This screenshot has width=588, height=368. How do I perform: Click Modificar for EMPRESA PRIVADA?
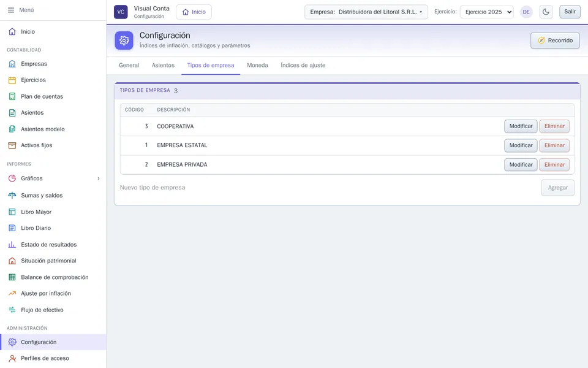pyautogui.click(x=521, y=164)
